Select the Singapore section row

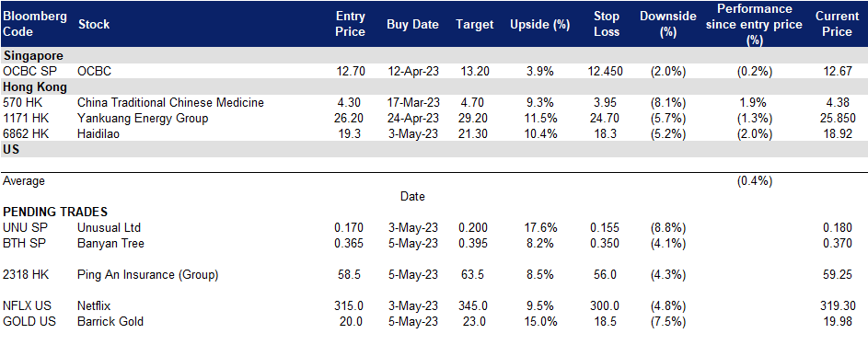click(x=434, y=55)
